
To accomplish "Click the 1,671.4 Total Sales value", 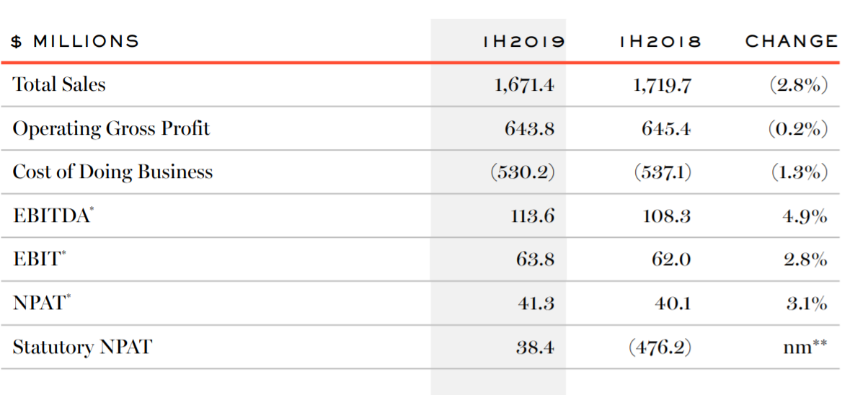I will click(x=524, y=85).
